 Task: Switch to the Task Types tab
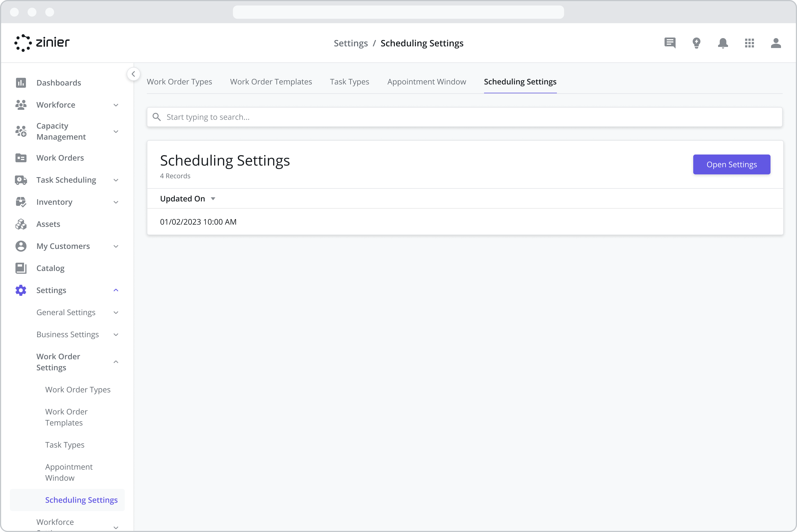coord(349,82)
